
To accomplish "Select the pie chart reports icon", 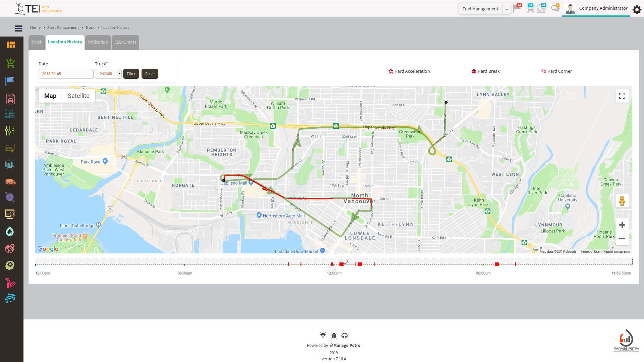I will (x=9, y=197).
